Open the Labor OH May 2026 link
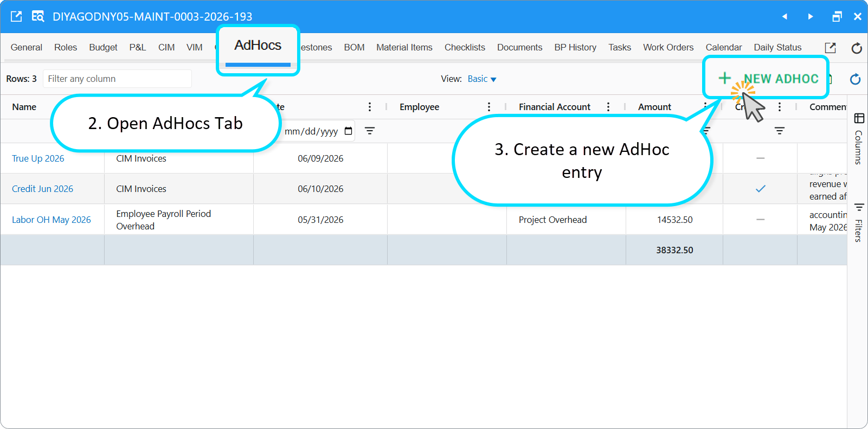Viewport: 868px width, 429px height. (52, 220)
